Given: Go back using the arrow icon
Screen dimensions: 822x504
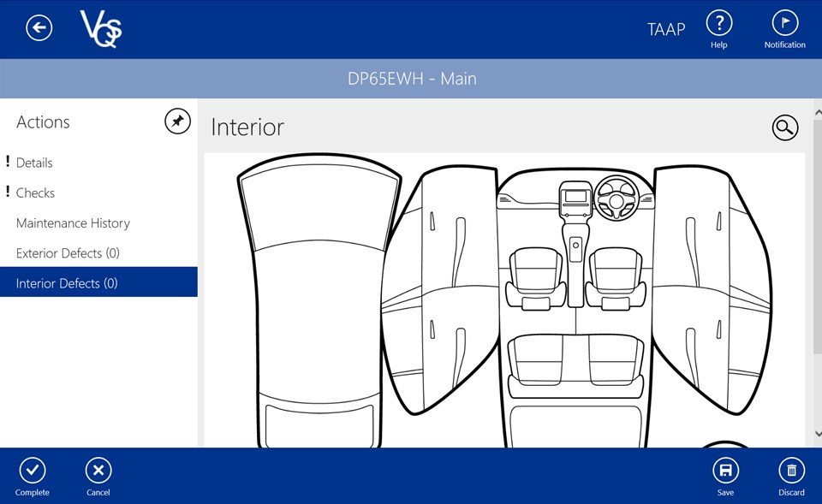Looking at the screenshot, I should [x=39, y=27].
